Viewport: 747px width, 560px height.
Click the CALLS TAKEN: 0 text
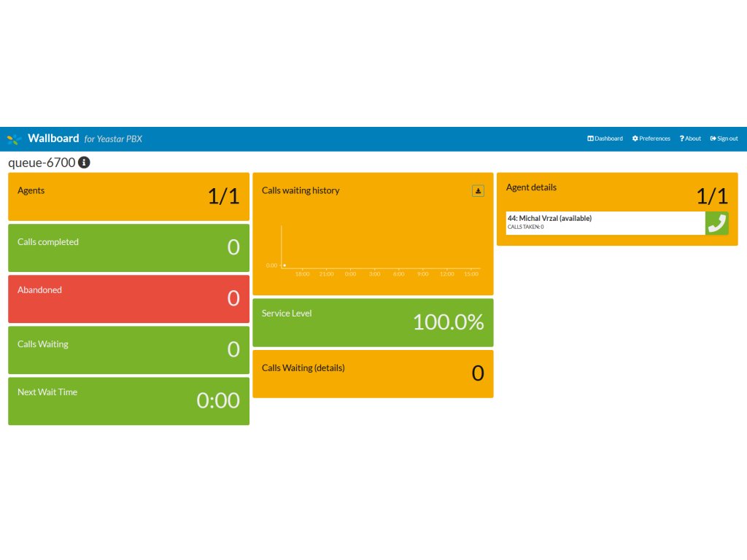coord(525,227)
